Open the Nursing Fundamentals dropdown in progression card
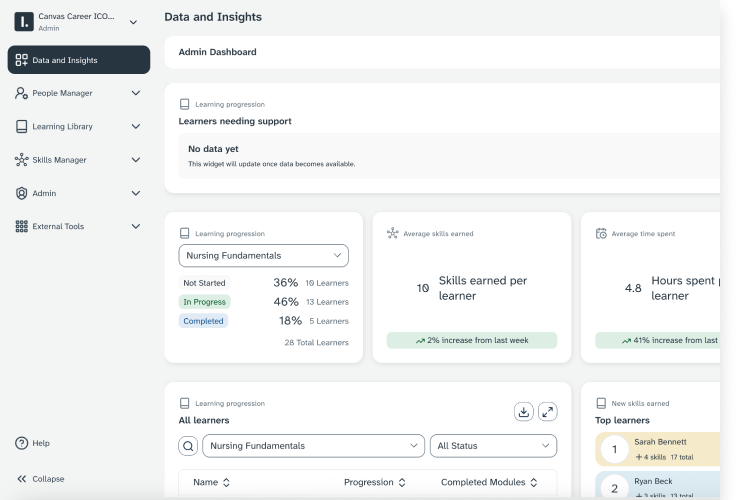Image resolution: width=740 pixels, height=500 pixels. [263, 256]
